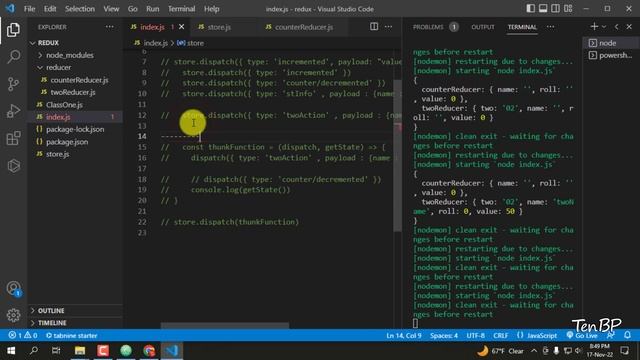Open notifications bell in status bar
The height and width of the screenshot is (360, 640).
627,335
